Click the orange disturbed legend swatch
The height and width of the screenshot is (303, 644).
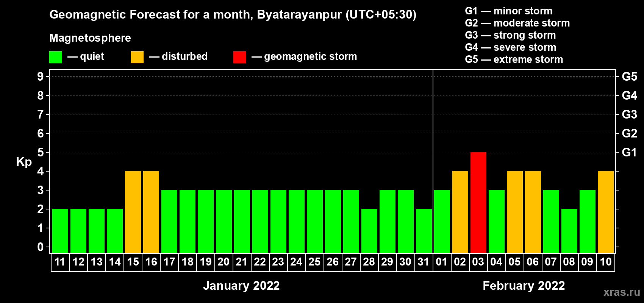tap(138, 57)
